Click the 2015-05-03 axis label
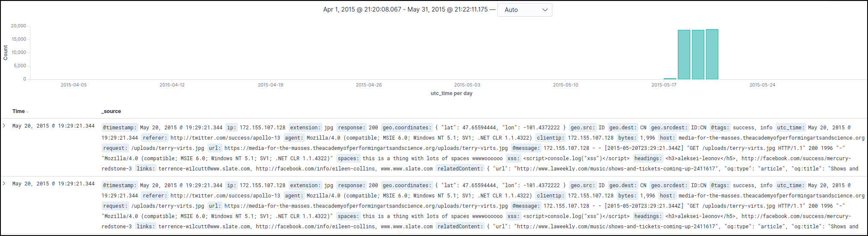This screenshot has height=236, width=868. 467,85
